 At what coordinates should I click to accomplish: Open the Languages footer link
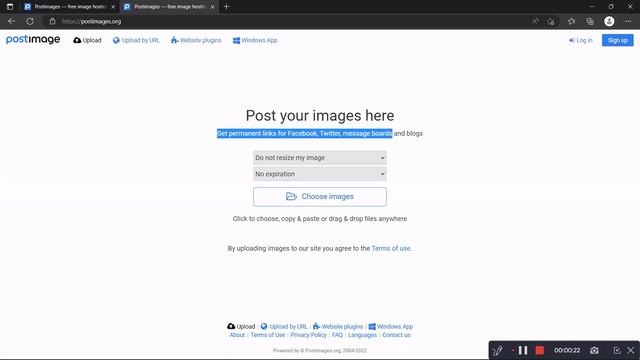point(362,335)
